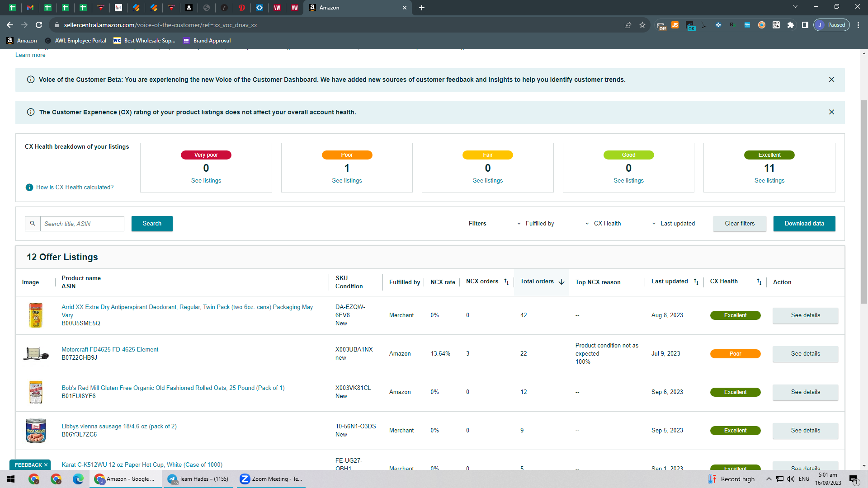Screen dimensions: 868x488
Task: Open the AWL Employee Portal bookmark
Action: pos(75,41)
